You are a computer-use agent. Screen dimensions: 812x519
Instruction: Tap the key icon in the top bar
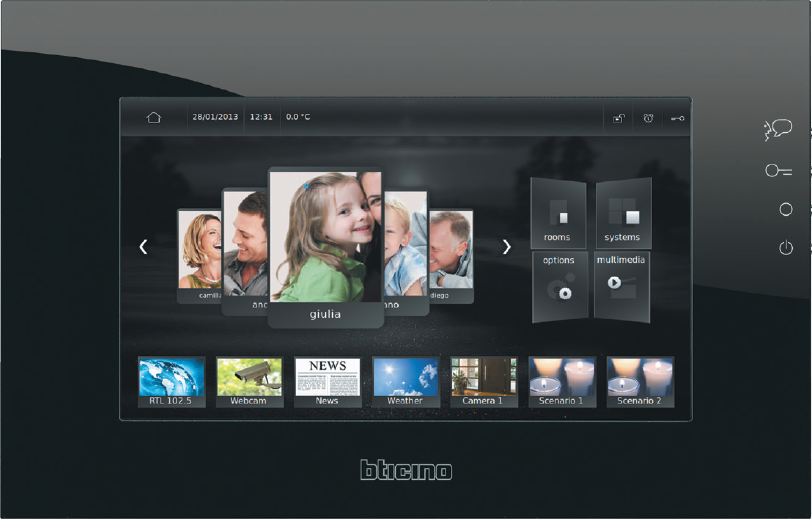point(677,119)
